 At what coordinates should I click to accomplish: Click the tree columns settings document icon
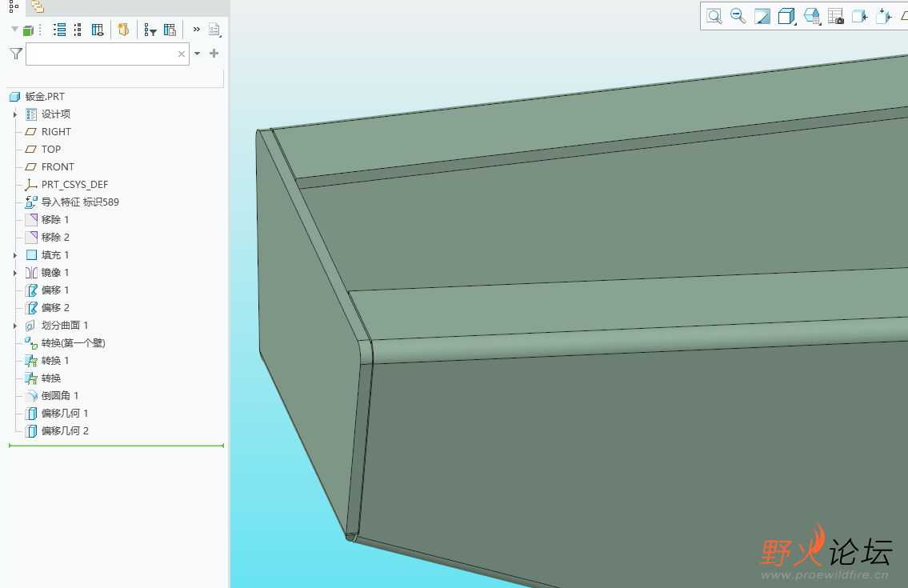(x=170, y=30)
